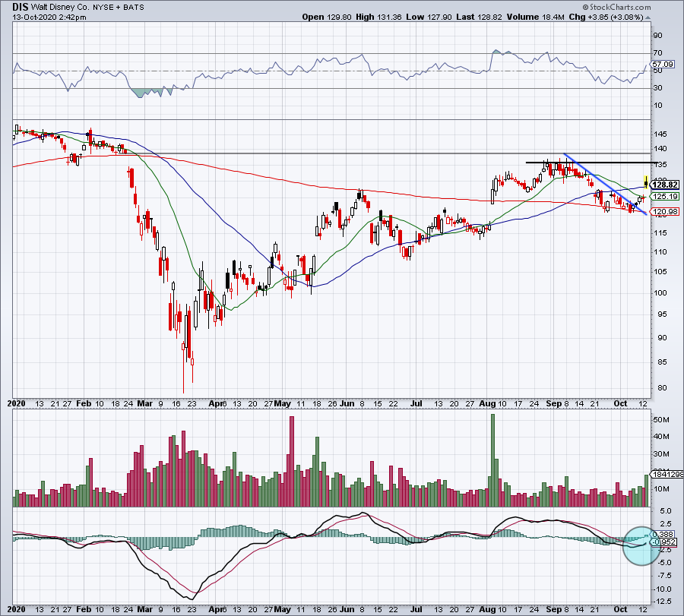The image size is (684, 616).
Task: Click the 105 price axis label
Action: (660, 272)
